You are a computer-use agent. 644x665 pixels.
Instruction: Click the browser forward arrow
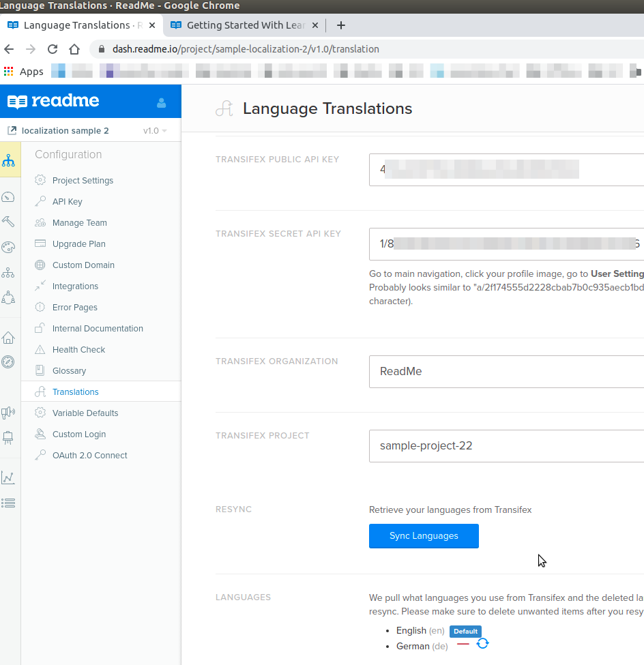point(31,49)
